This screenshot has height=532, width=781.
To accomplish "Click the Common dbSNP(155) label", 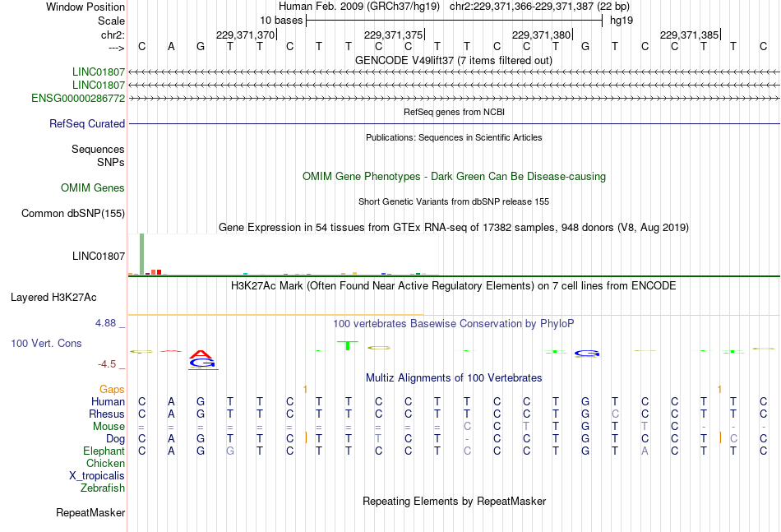I will pos(72,213).
